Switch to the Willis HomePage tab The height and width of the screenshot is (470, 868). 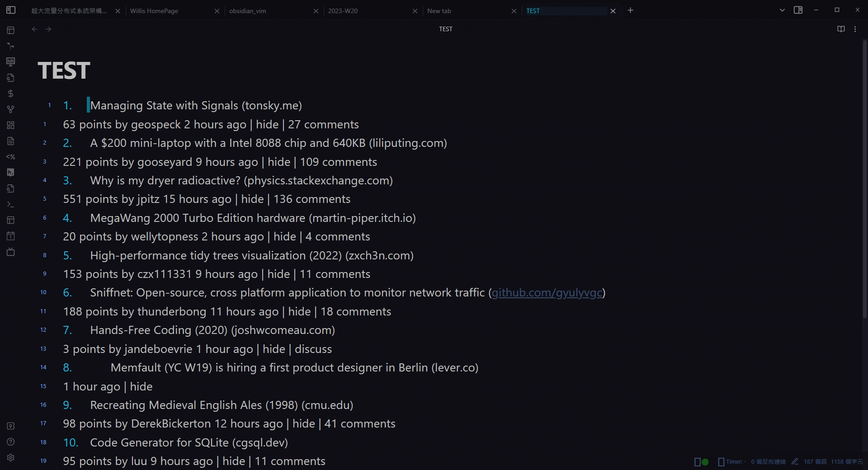click(154, 11)
